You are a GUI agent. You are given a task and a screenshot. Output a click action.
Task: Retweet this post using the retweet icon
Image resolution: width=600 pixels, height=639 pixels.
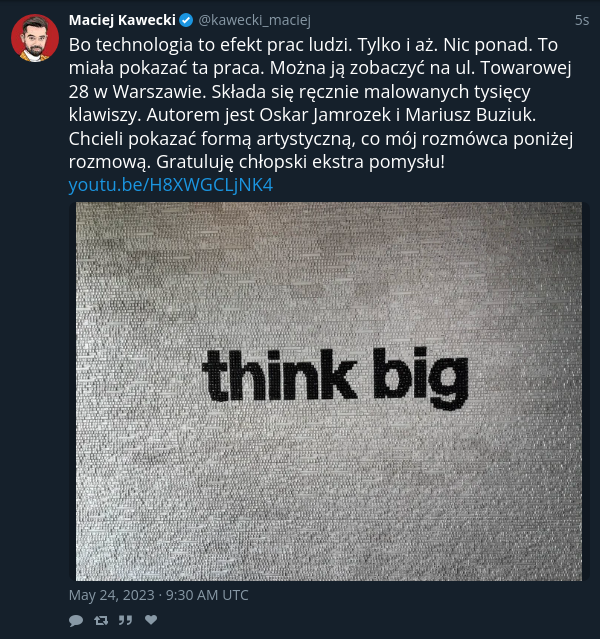(x=101, y=620)
